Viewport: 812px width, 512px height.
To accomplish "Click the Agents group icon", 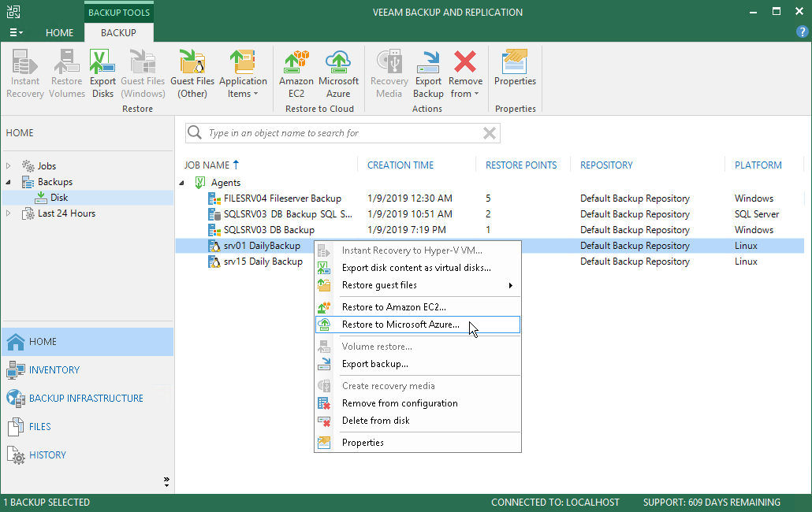I will (200, 183).
